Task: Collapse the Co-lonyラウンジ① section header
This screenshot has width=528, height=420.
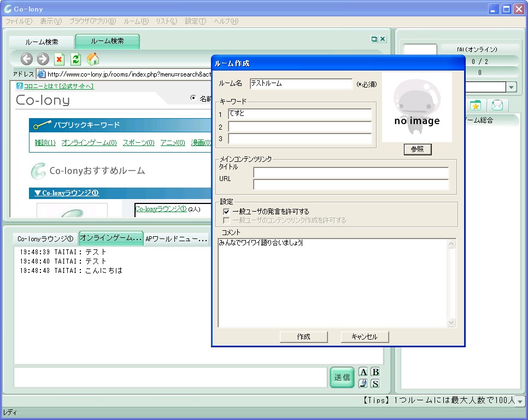Action: (x=66, y=193)
